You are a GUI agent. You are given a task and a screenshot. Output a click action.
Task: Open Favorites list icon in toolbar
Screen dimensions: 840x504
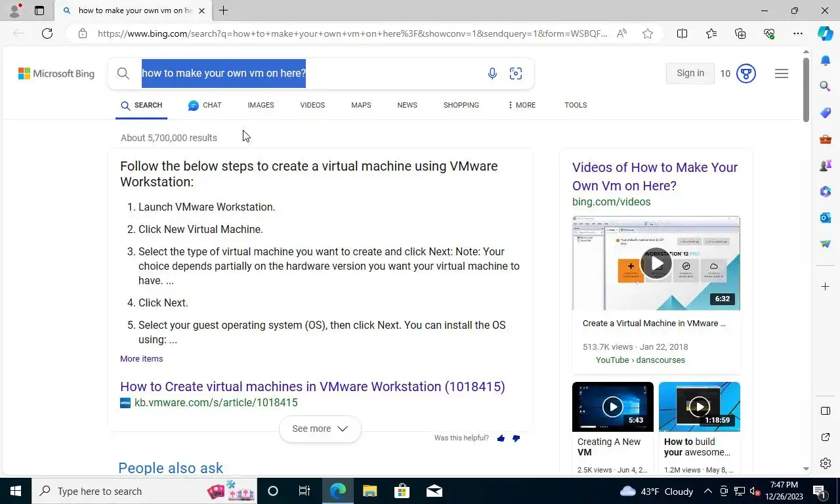[711, 33]
